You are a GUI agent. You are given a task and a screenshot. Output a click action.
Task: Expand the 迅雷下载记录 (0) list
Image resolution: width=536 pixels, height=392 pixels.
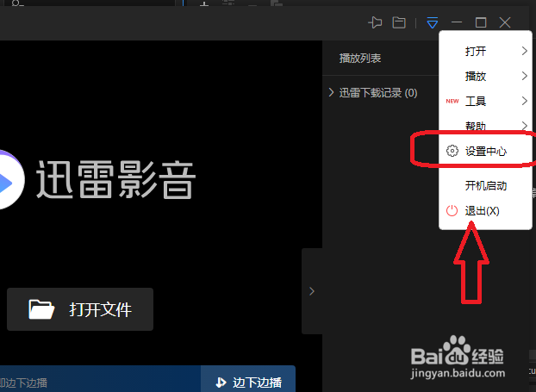(331, 92)
